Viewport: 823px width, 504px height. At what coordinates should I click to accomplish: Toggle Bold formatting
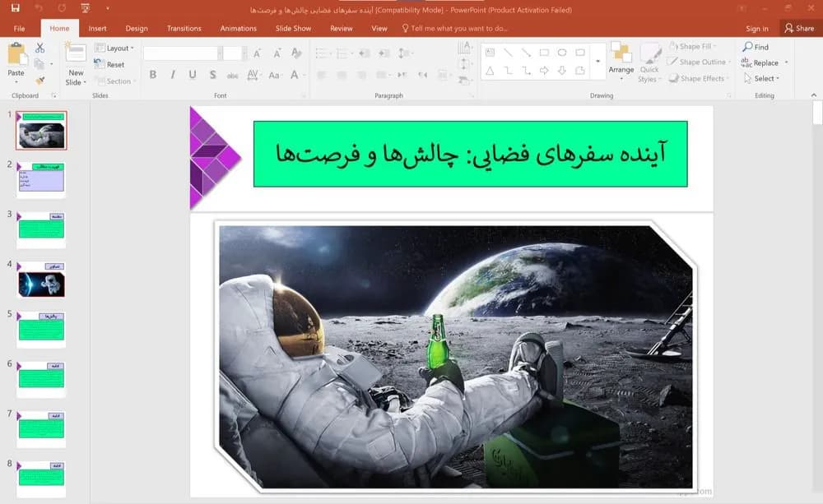(x=153, y=75)
